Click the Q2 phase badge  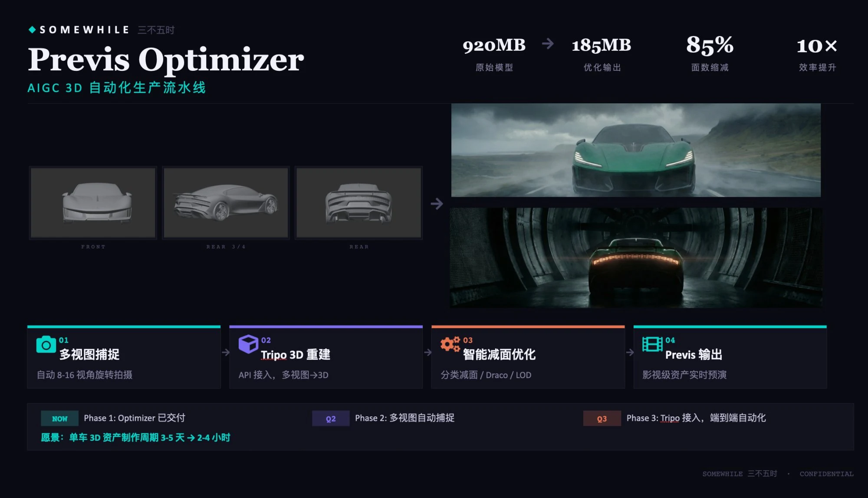(x=331, y=419)
